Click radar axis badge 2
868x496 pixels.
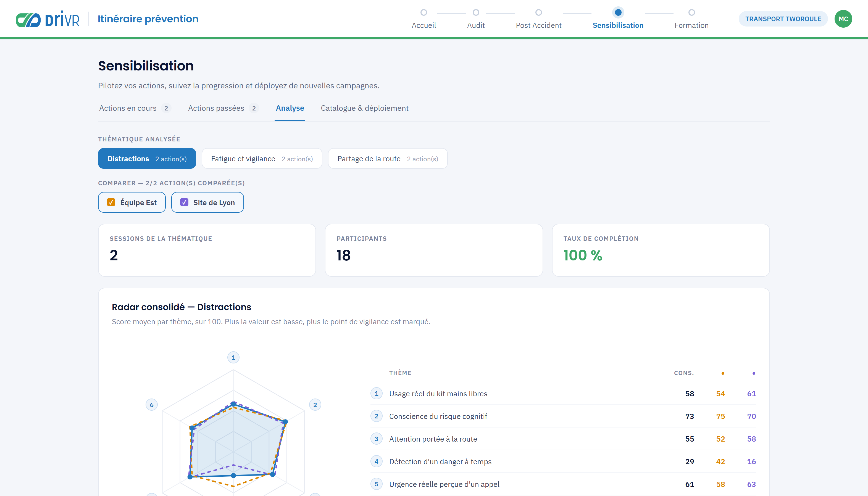tap(315, 405)
